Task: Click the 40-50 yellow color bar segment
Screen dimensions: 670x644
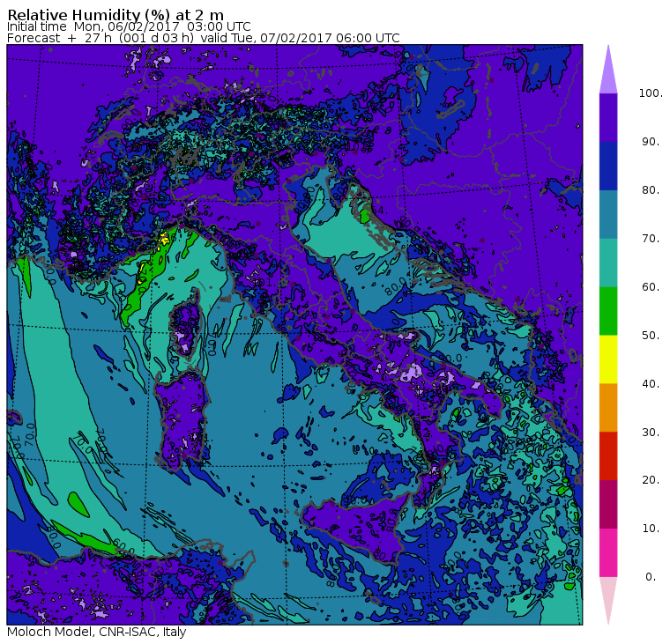Action: click(608, 359)
